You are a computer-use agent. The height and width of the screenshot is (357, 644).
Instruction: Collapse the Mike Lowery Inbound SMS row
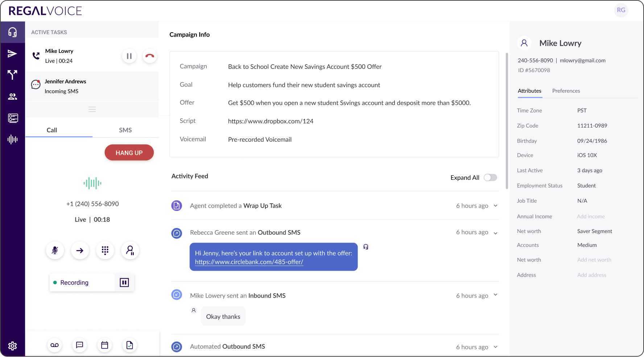point(496,295)
